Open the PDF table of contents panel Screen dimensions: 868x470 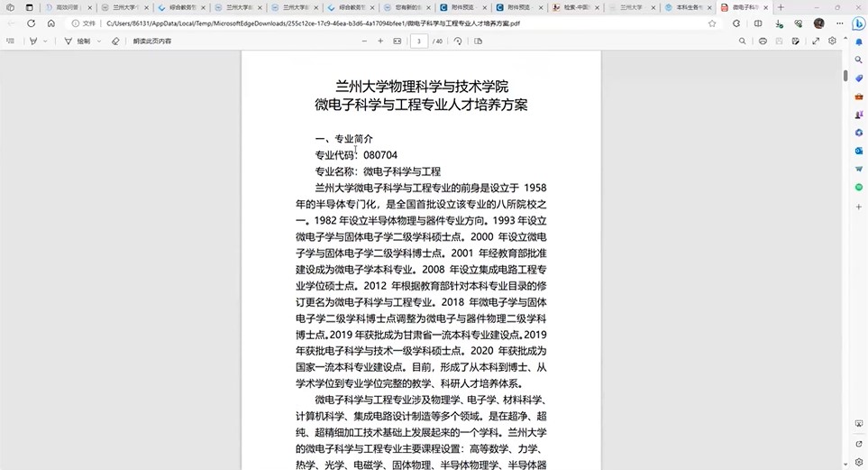point(11,41)
